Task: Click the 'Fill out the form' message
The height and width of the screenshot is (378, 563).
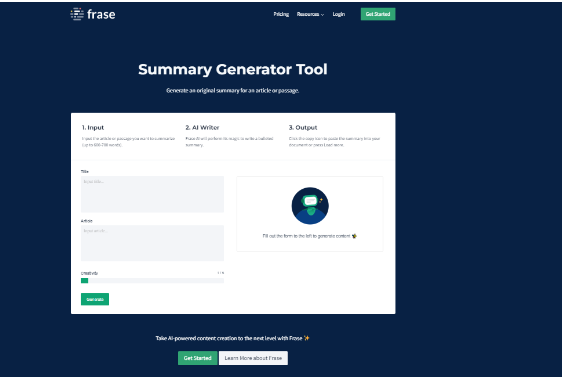Action: [x=310, y=236]
